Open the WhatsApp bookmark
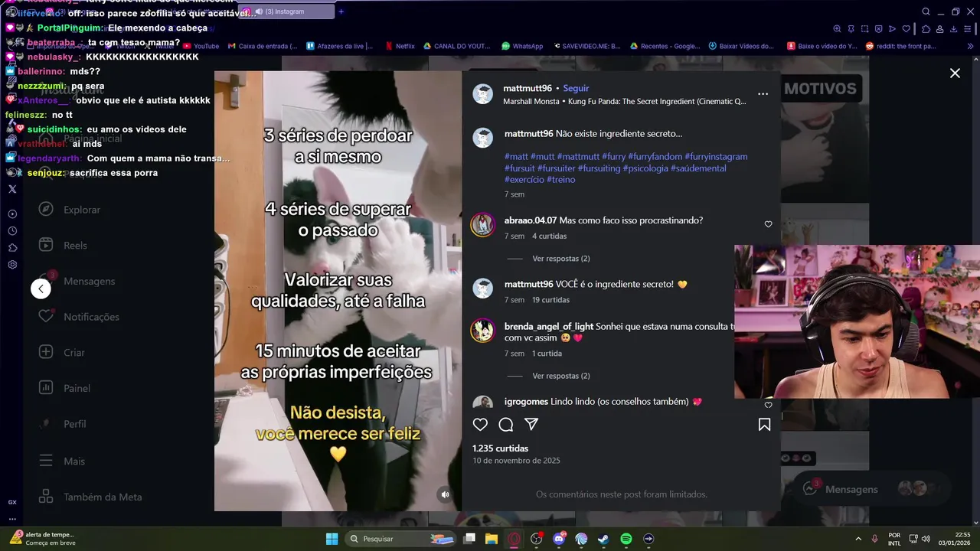 coord(522,46)
